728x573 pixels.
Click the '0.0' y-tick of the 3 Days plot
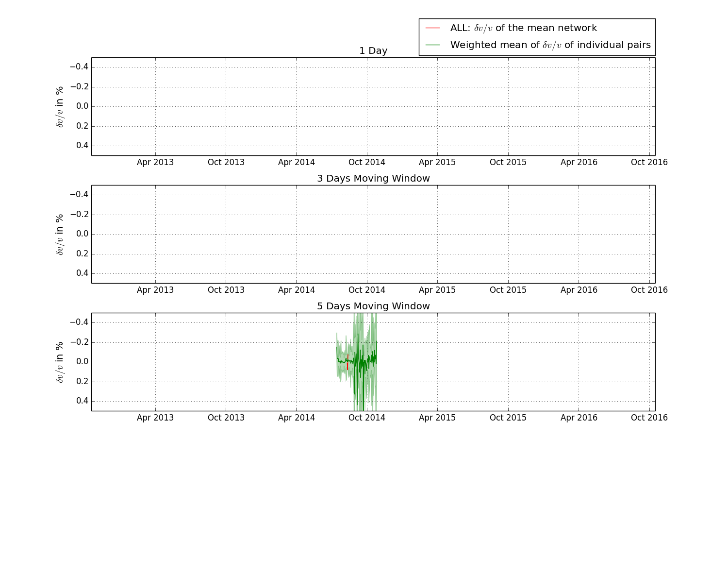tap(82, 234)
